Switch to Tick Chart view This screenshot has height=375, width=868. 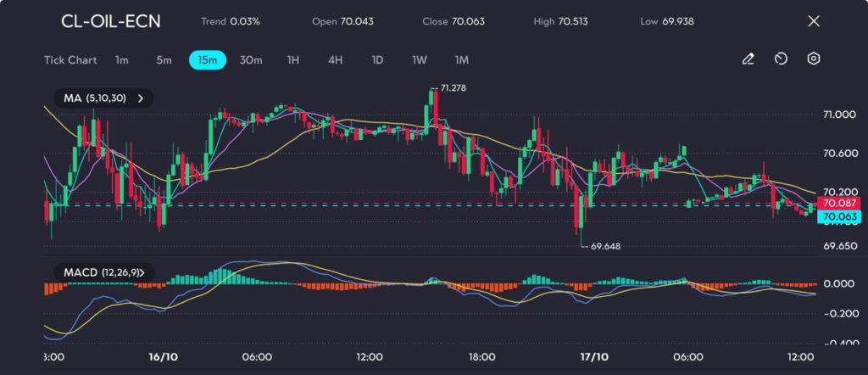70,60
